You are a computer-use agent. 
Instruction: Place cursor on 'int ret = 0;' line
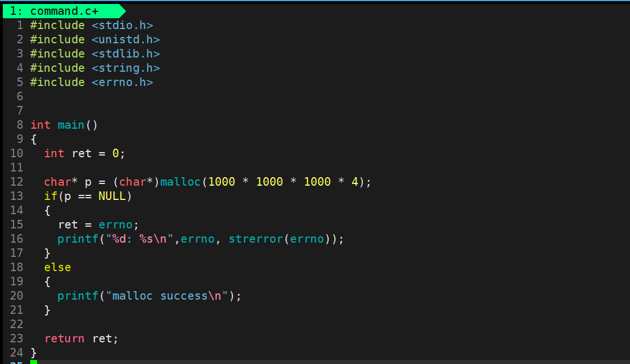pyautogui.click(x=84, y=153)
